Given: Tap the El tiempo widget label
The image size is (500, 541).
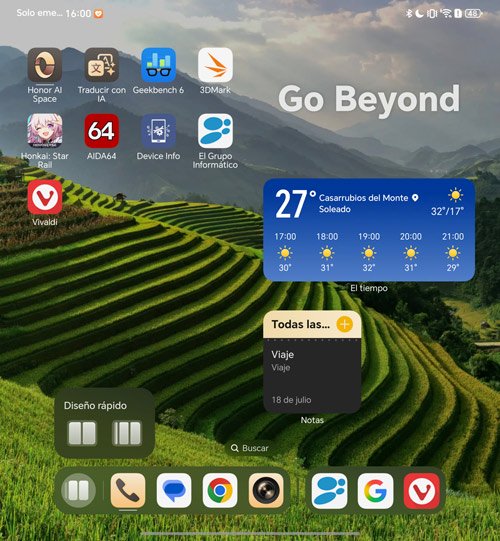Looking at the screenshot, I should point(369,288).
